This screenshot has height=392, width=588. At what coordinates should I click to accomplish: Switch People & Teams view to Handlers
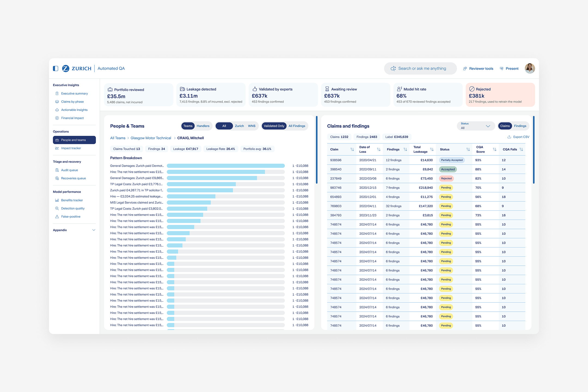203,126
